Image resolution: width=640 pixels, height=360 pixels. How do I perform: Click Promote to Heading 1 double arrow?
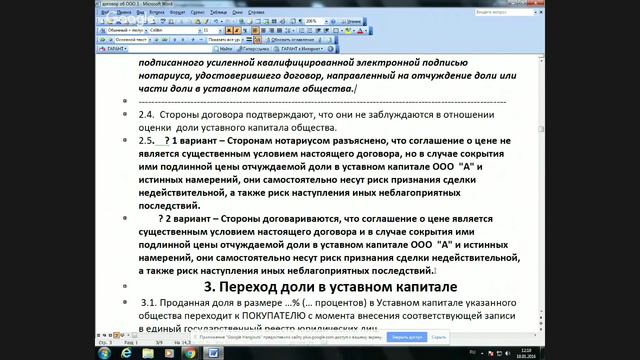(102, 40)
